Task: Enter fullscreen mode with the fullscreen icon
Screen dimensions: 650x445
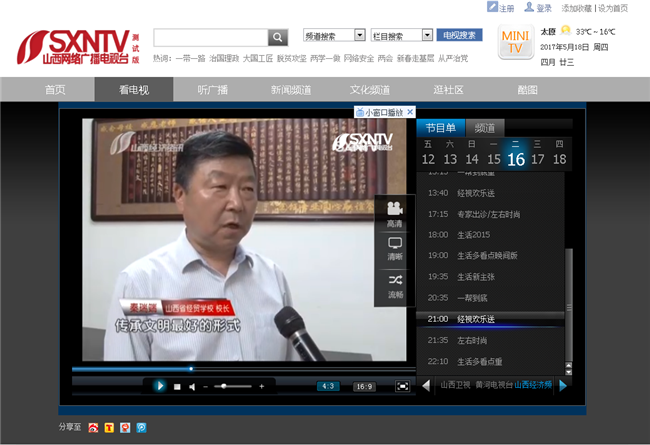Action: coord(402,387)
